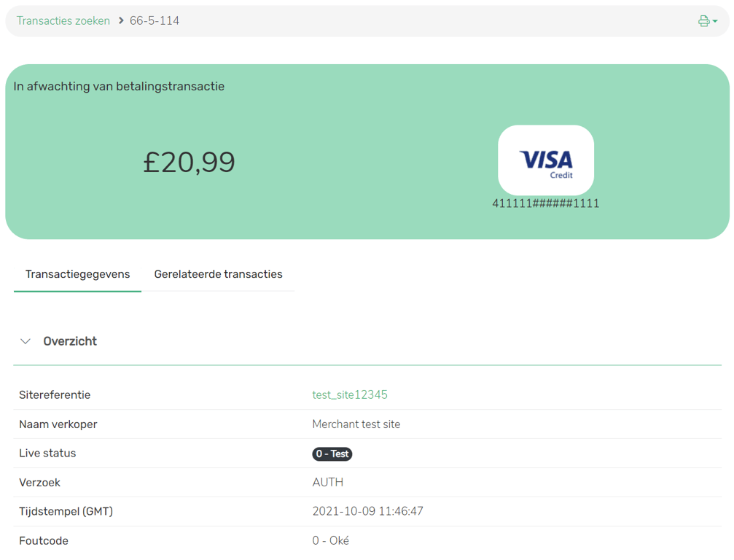Click the printer icon
Image resolution: width=734 pixels, height=560 pixels.
coord(703,21)
